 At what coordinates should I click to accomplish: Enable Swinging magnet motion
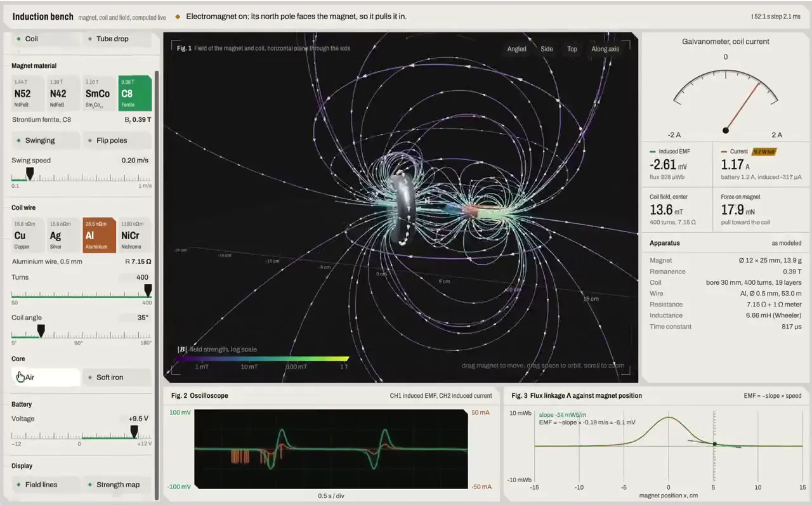[x=46, y=140]
